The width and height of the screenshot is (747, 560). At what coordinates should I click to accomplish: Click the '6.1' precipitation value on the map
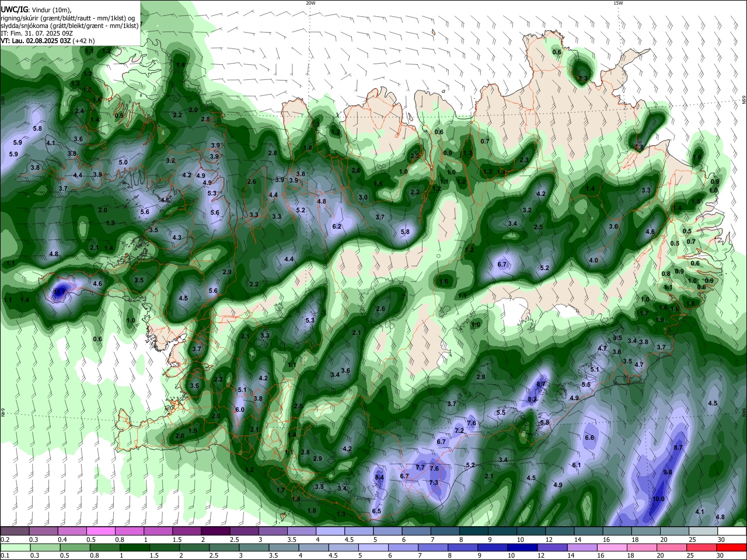[x=577, y=465]
